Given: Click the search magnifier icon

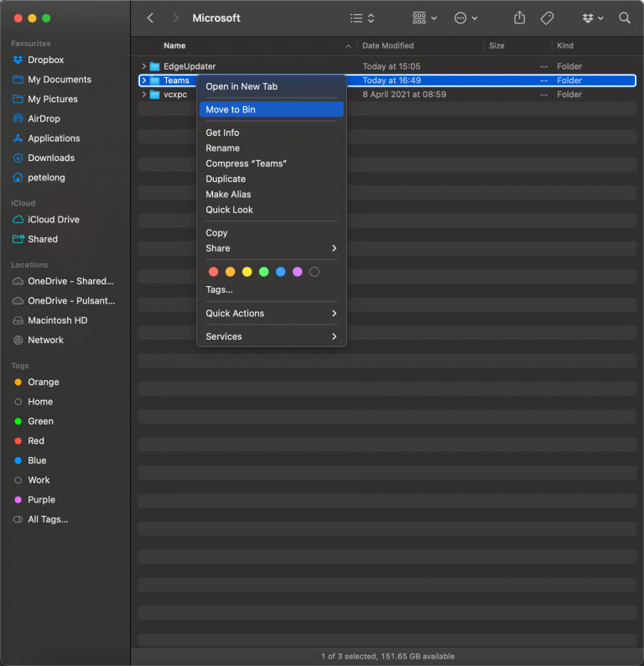Looking at the screenshot, I should [x=624, y=18].
